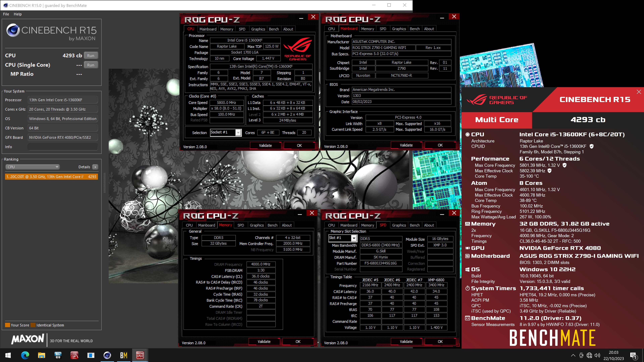Open the File menu in Cinebench
644x362 pixels.
[x=6, y=14]
